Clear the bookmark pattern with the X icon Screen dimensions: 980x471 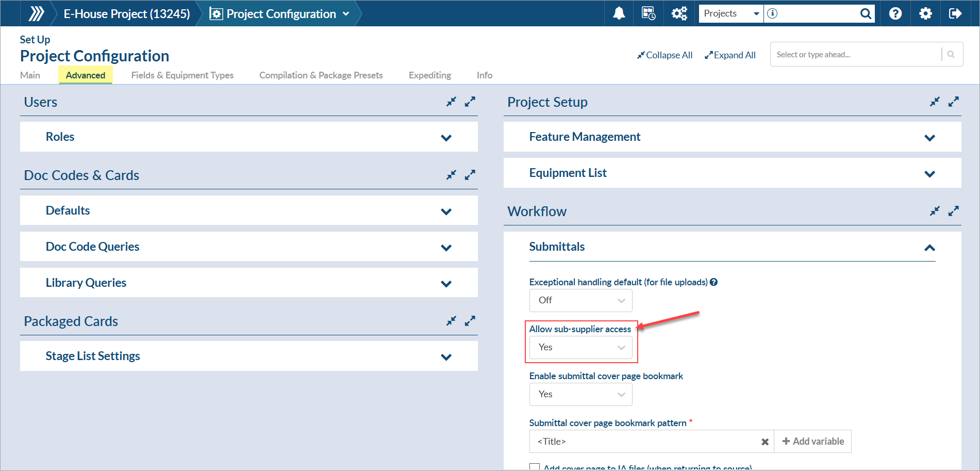765,442
